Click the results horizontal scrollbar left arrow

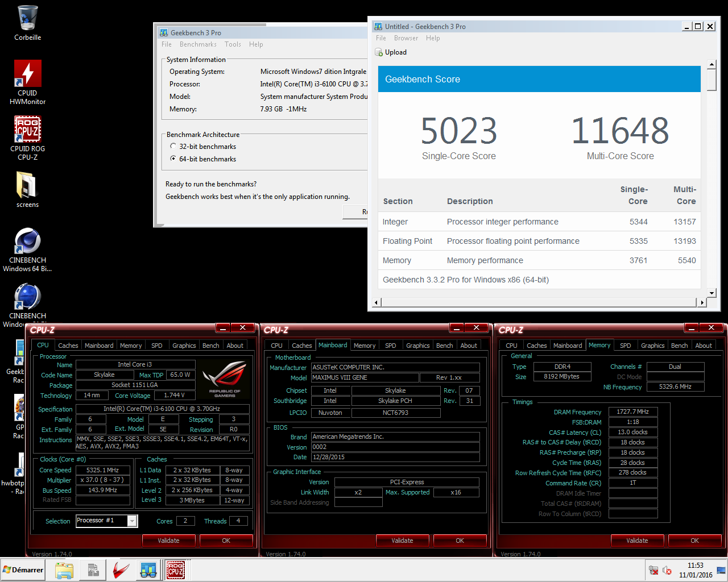click(376, 302)
